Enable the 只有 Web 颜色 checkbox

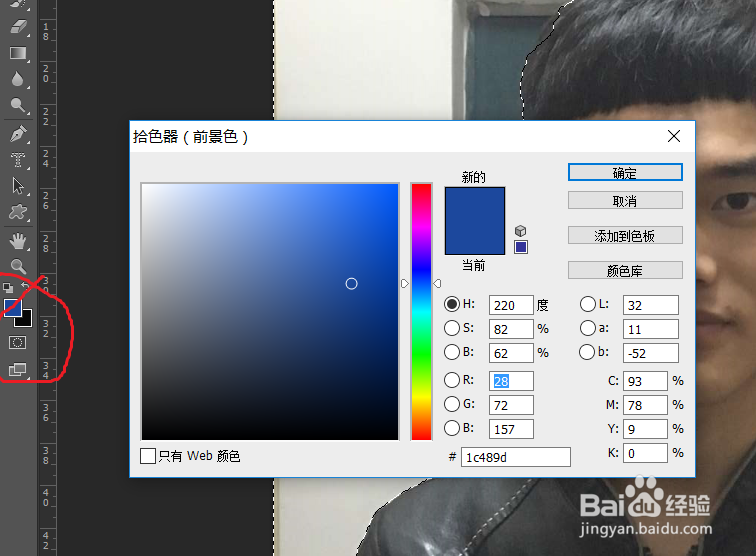148,456
